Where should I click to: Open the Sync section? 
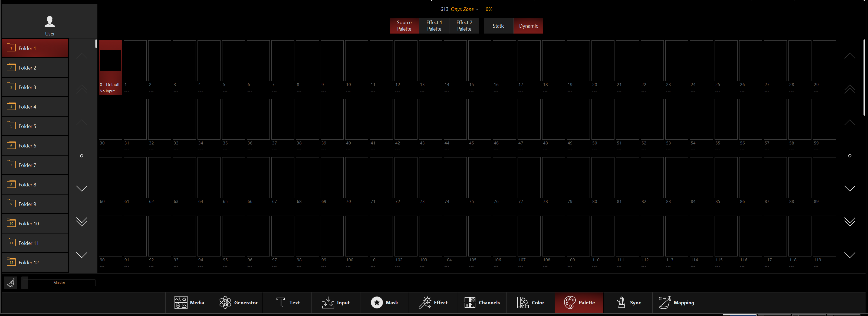pos(628,302)
